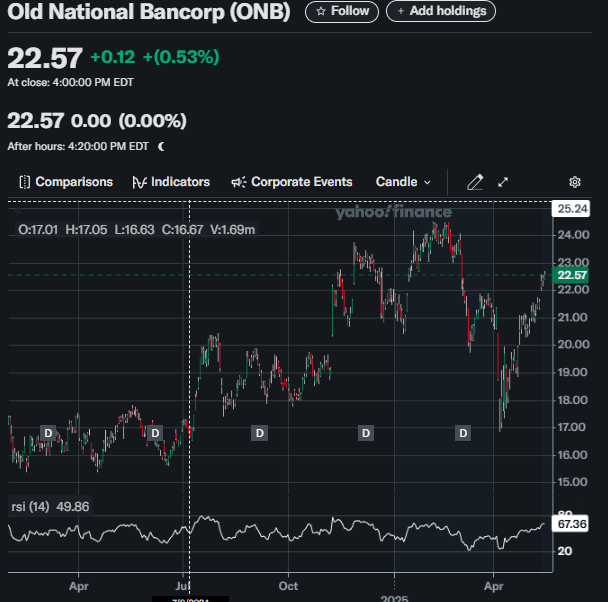
Task: Click the Indicators line-graph icon
Action: (139, 182)
